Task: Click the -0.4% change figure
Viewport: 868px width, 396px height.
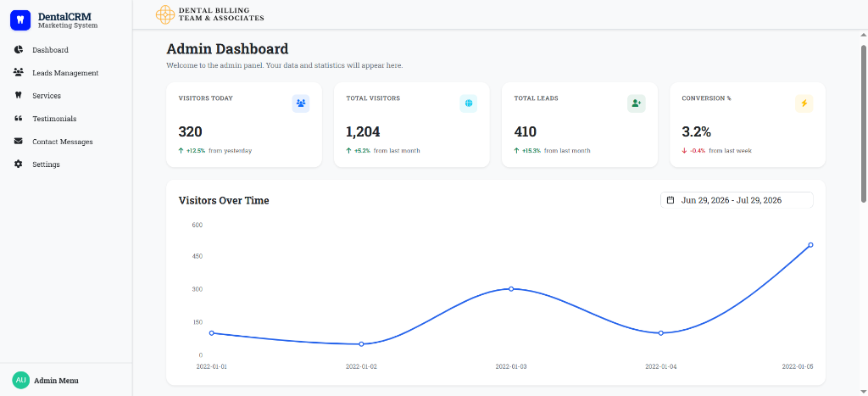Action: pos(698,151)
